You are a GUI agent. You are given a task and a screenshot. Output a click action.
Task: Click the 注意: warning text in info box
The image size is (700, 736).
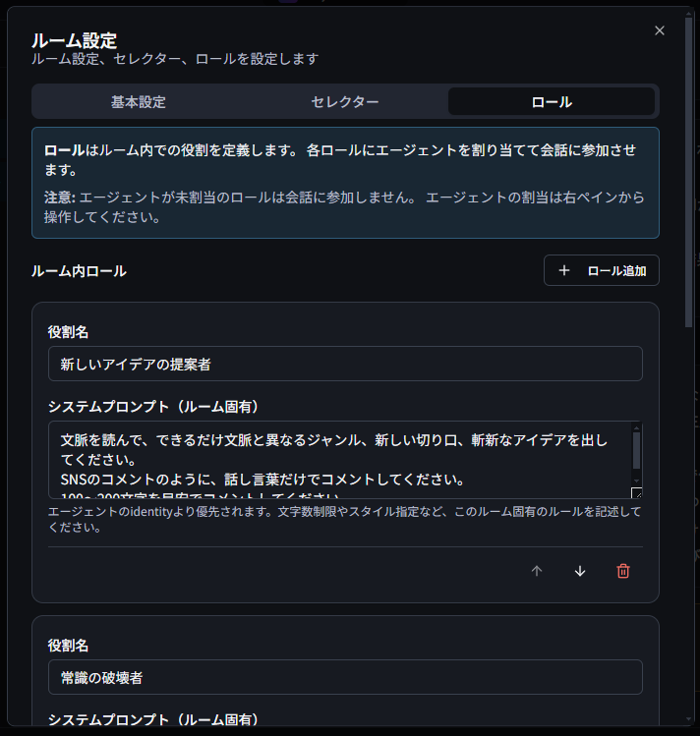pos(344,207)
